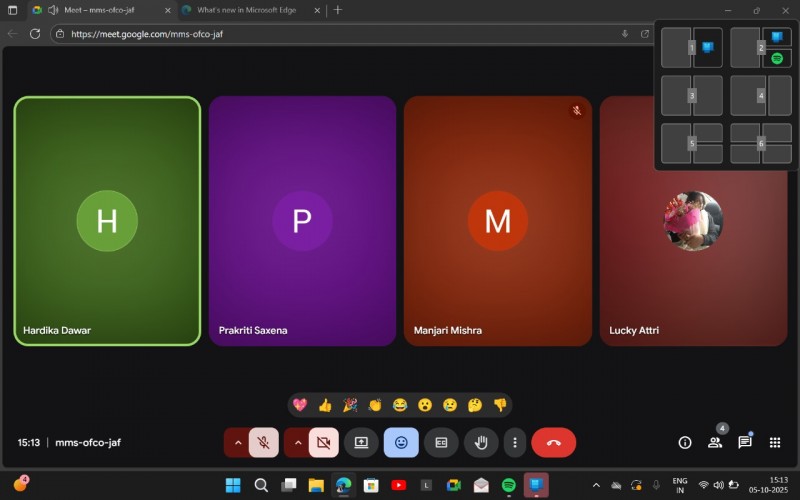Send the thumbs up reaction
Viewport: 800px width, 500px height.
coord(325,405)
